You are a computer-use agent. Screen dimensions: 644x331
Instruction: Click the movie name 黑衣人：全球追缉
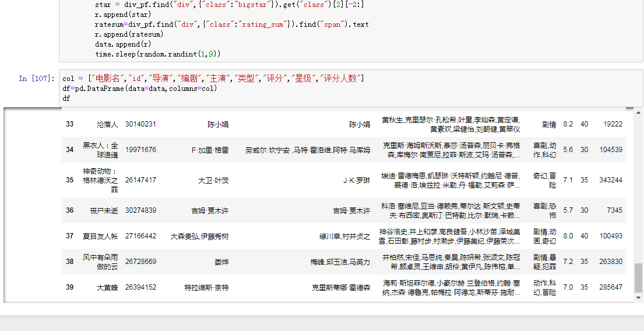tap(100, 150)
